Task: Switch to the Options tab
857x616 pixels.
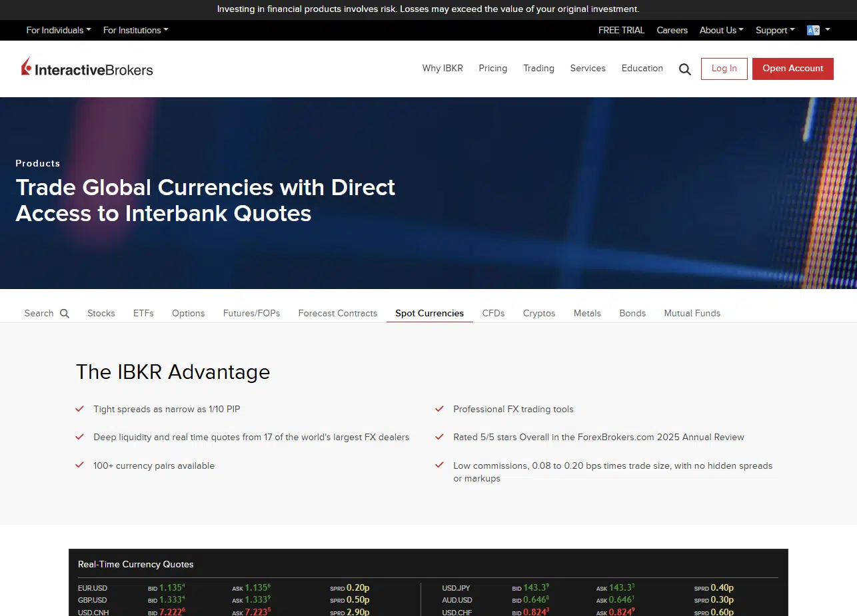Action: click(x=189, y=313)
